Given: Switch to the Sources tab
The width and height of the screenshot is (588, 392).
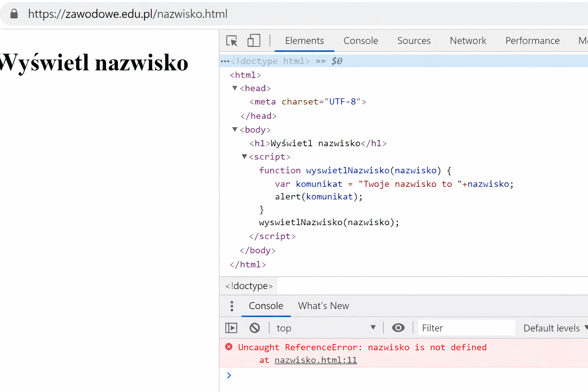Looking at the screenshot, I should (x=413, y=41).
